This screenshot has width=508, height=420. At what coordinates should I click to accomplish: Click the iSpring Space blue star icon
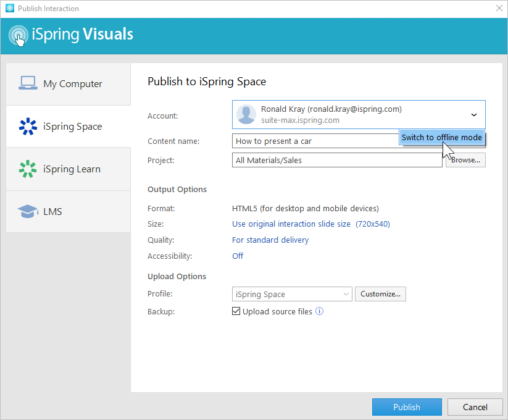point(28,127)
